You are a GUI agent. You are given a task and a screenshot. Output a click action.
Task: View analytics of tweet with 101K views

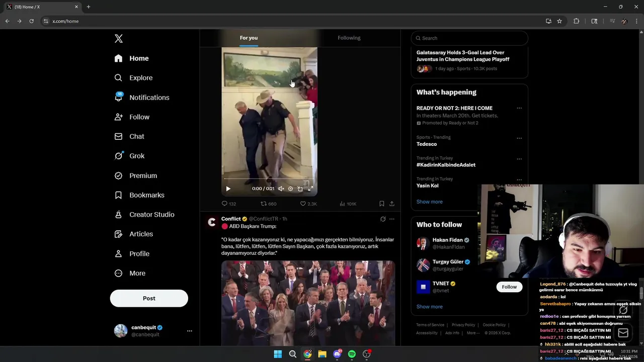348,204
